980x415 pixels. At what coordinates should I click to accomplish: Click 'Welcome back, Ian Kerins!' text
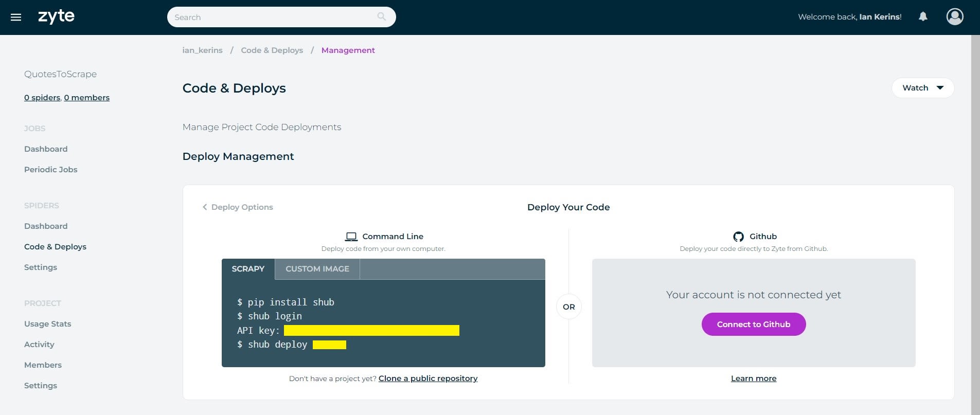tap(849, 17)
